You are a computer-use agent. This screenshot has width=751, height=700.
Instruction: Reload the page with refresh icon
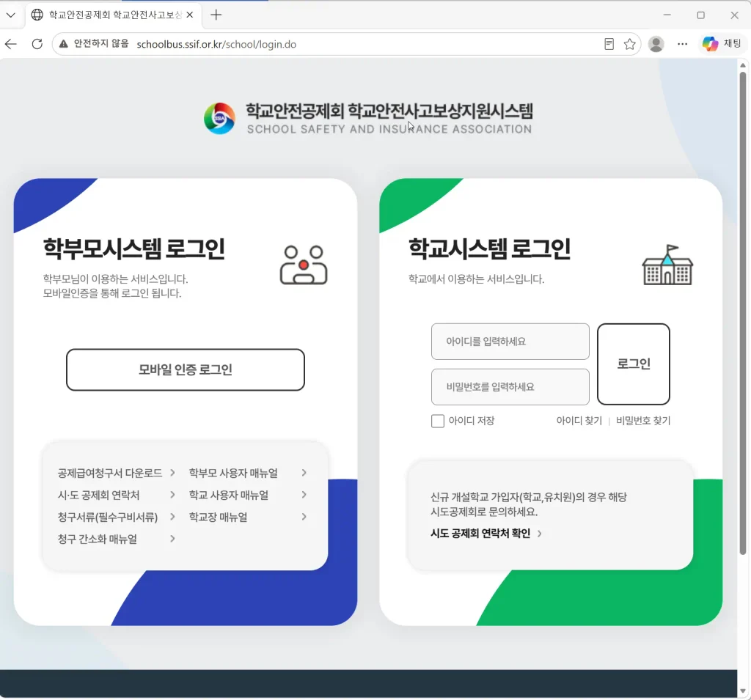[x=37, y=44]
